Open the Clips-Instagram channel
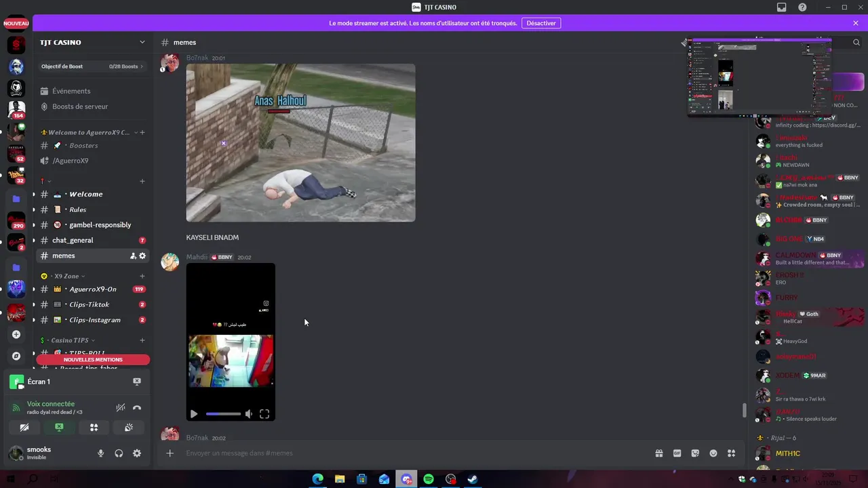This screenshot has width=868, height=488. (92, 320)
